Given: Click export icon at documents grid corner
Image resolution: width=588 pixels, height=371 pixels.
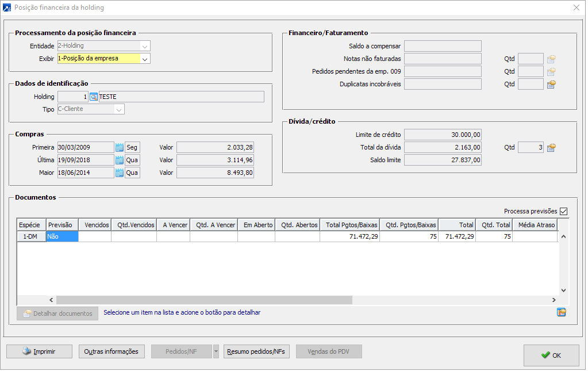Looking at the screenshot, I should tap(561, 312).
